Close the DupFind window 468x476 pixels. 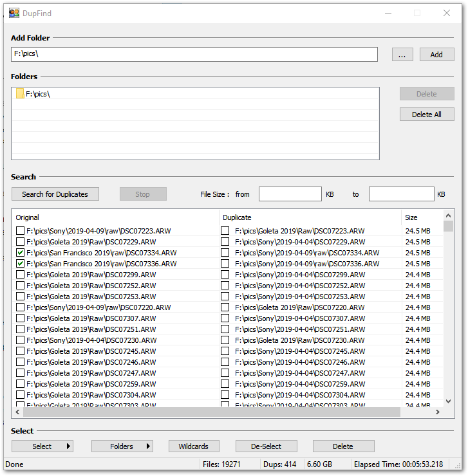coord(446,13)
